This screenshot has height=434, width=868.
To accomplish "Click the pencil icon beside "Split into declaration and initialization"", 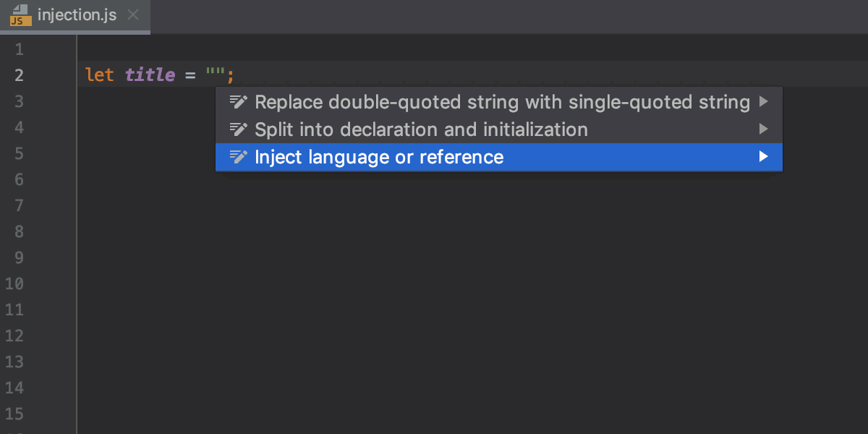I will (x=239, y=129).
